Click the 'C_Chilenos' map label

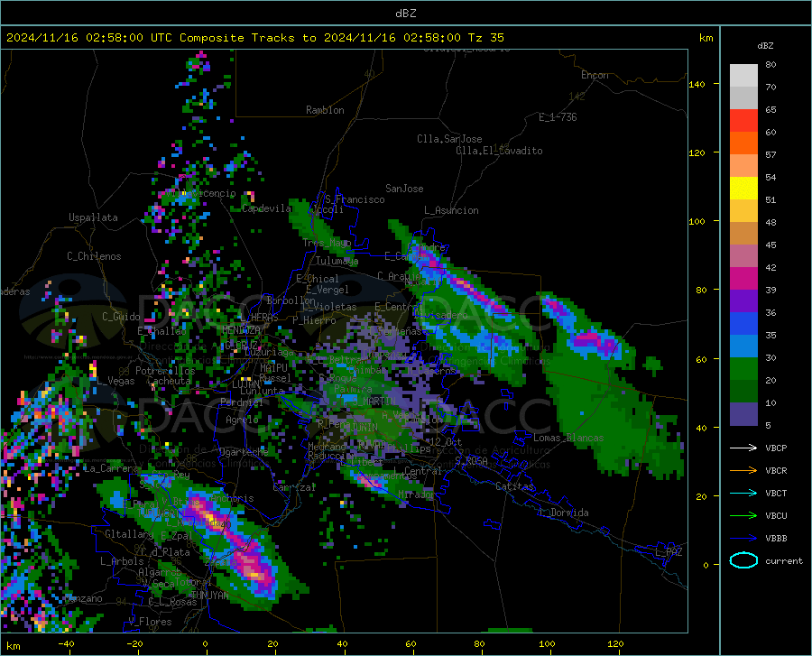[x=94, y=256]
